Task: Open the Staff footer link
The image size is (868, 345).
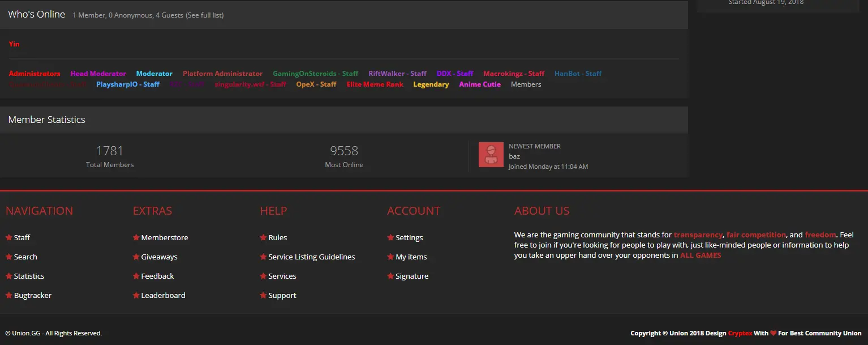Action: [x=22, y=237]
